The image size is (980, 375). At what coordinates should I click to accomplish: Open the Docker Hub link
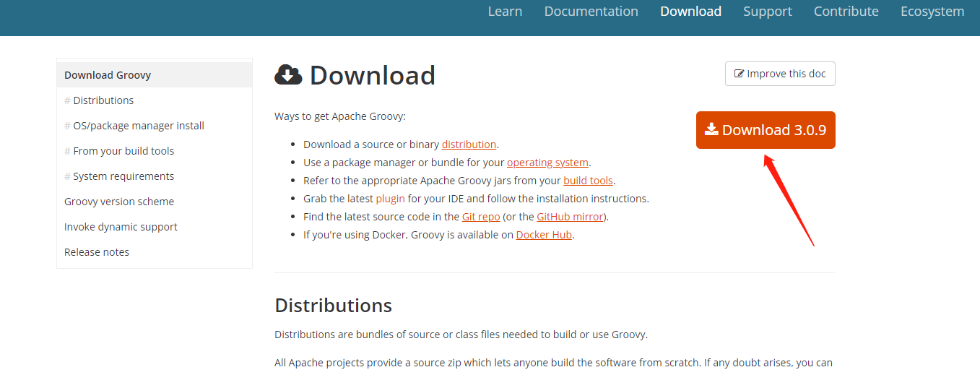544,235
